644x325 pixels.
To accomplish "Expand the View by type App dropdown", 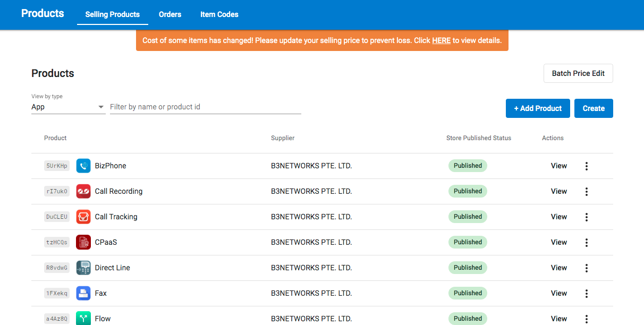I will 68,107.
